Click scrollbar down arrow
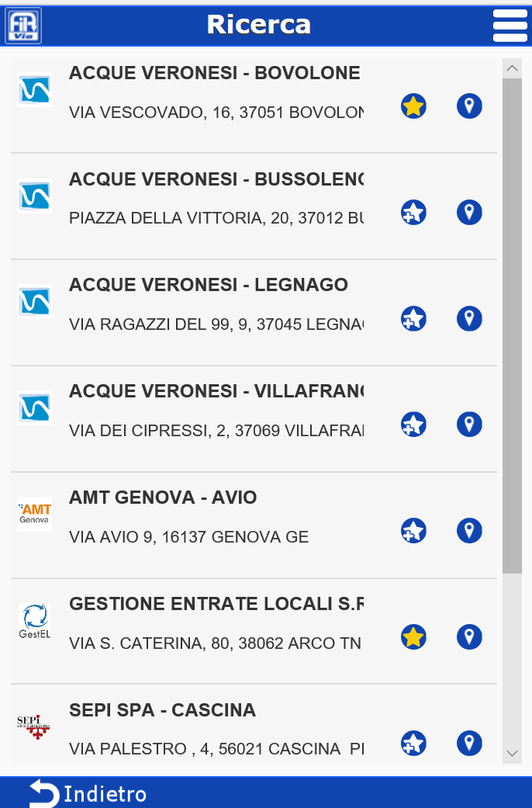This screenshot has width=532, height=808. [x=512, y=754]
